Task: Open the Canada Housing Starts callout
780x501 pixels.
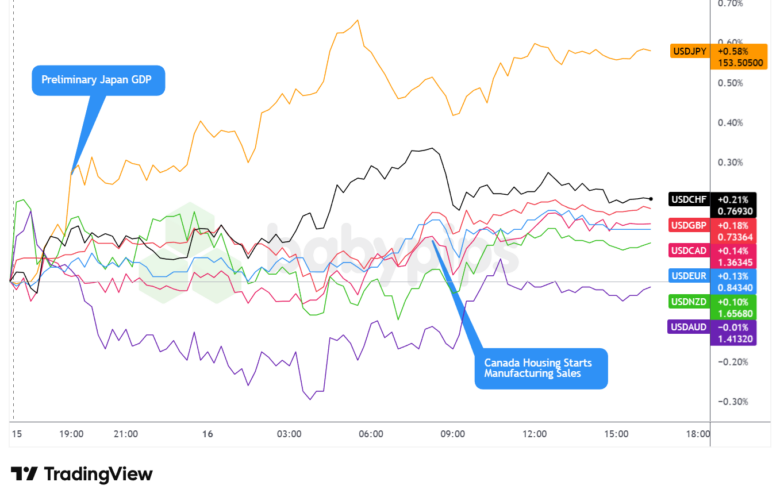Action: click(x=540, y=367)
